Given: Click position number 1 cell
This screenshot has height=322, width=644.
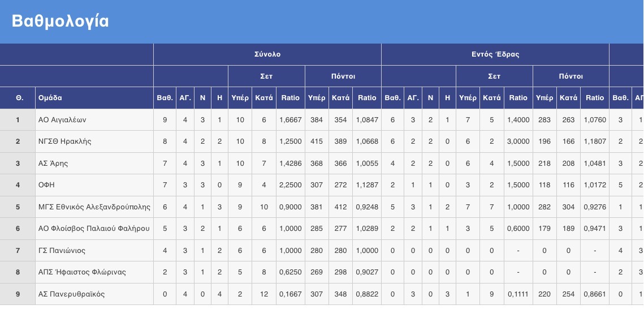Looking at the screenshot, I should click(x=18, y=119).
